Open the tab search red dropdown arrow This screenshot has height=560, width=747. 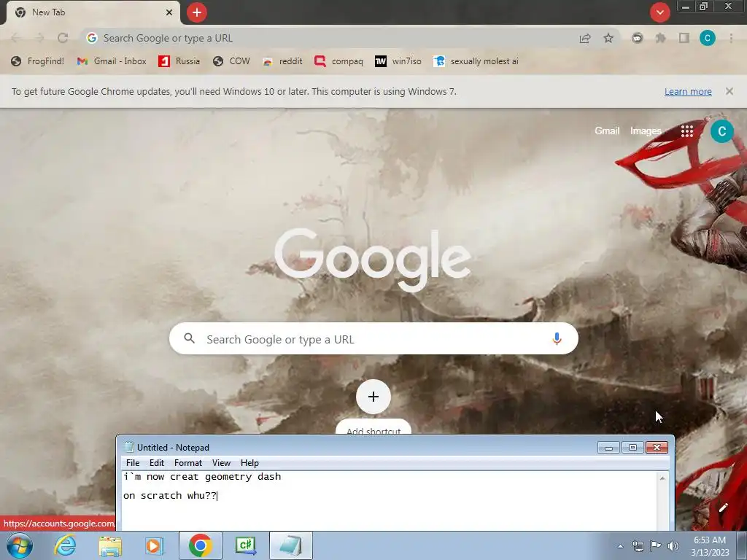click(x=659, y=12)
